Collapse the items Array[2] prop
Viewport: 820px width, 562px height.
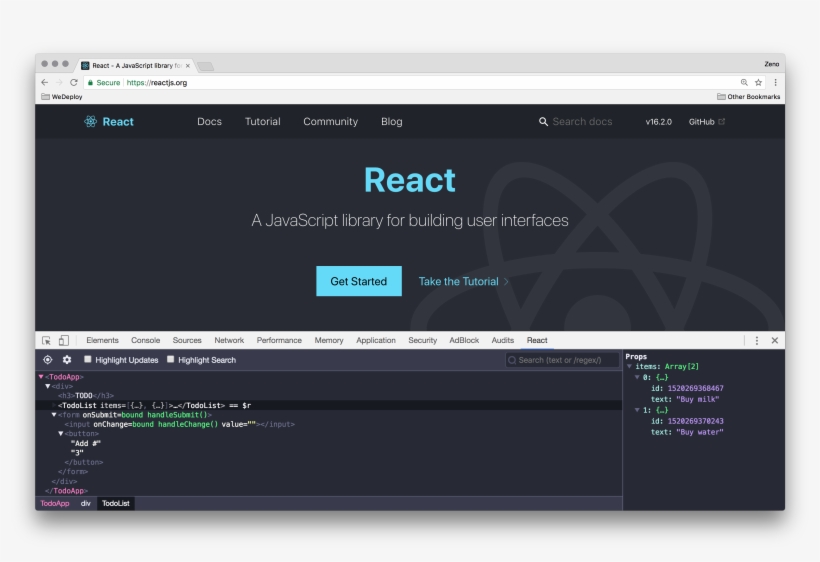[630, 366]
